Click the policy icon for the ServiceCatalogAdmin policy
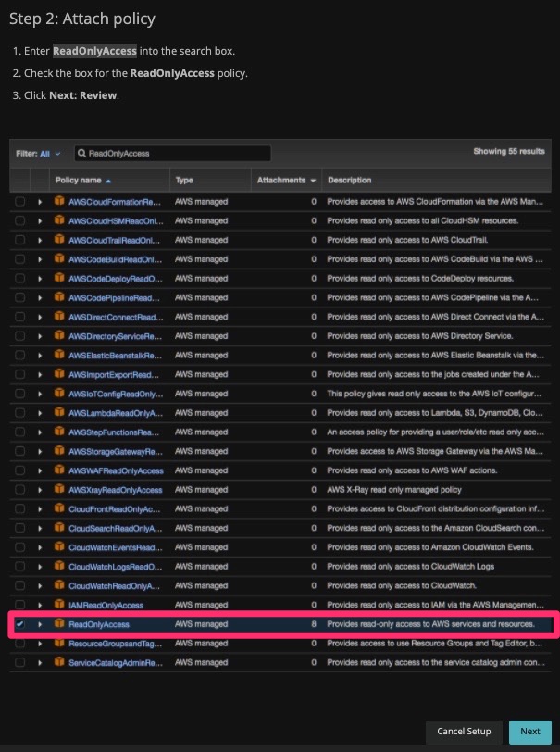The height and width of the screenshot is (752, 560). 59,662
